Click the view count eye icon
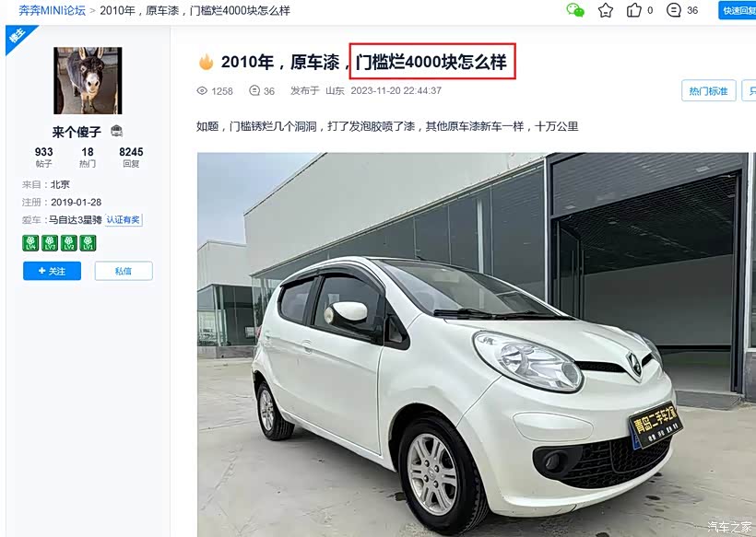Viewport: 756px width, 537px height. coord(202,90)
